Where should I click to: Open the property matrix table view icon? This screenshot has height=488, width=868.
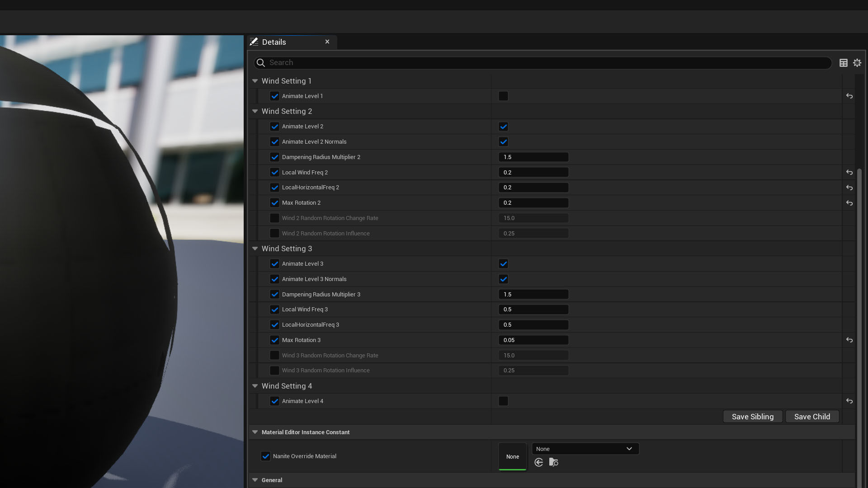(843, 63)
